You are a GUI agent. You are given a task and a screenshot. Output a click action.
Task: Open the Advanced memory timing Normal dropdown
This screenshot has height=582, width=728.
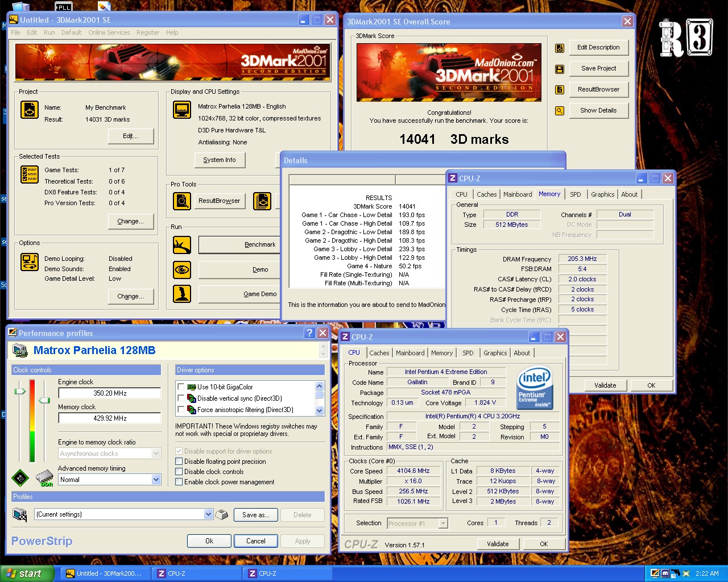tap(156, 480)
